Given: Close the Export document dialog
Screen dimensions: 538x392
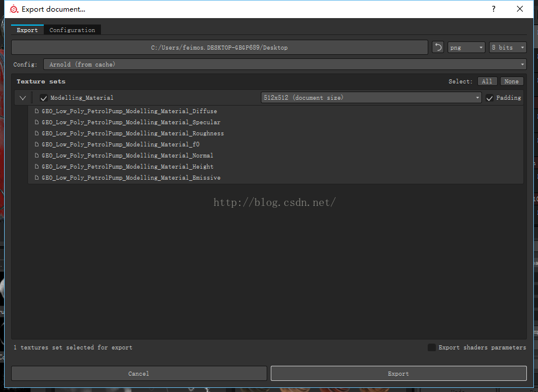Looking at the screenshot, I should tap(520, 9).
